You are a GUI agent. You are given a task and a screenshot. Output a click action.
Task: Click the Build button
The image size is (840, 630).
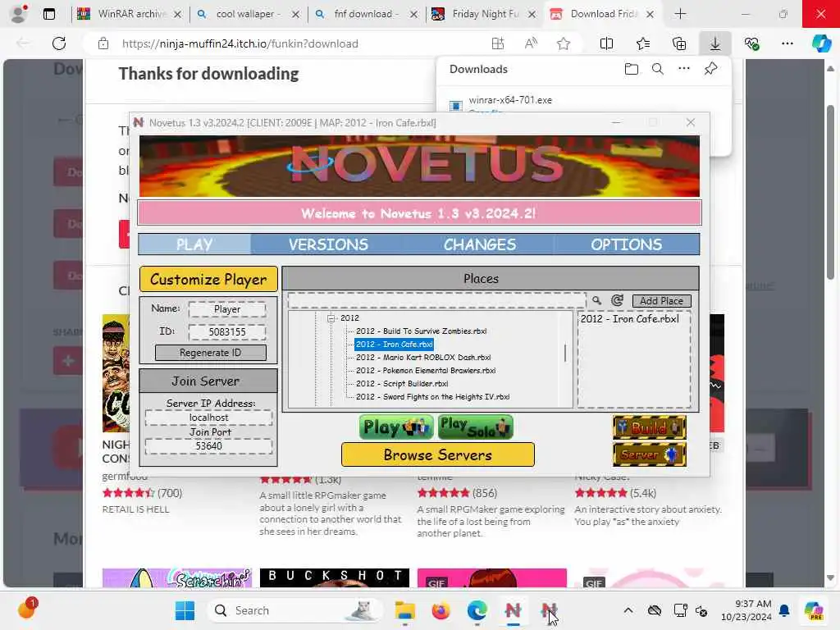(650, 427)
